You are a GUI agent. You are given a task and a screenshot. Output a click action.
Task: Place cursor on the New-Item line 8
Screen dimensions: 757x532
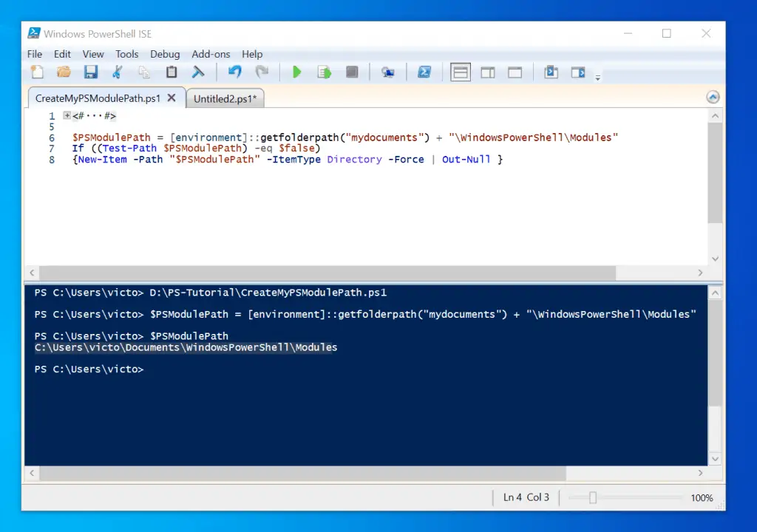(288, 160)
